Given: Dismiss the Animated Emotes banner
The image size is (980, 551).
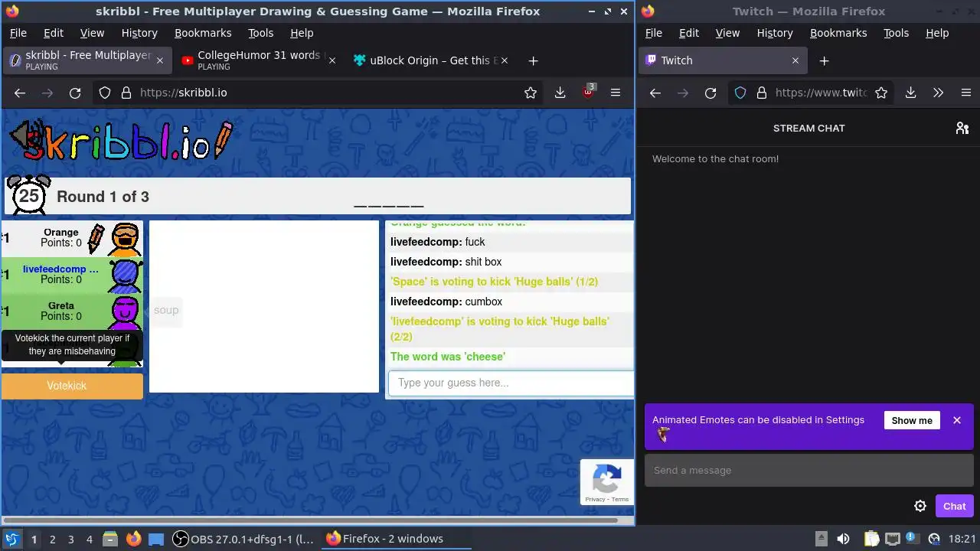Looking at the screenshot, I should tap(957, 420).
